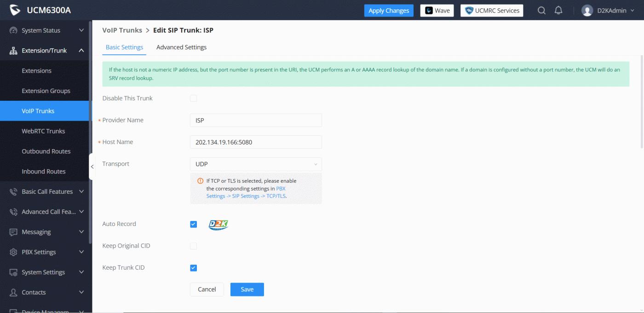This screenshot has height=313, width=644.
Task: Click the PBX Settings gear icon
Action: point(13,252)
